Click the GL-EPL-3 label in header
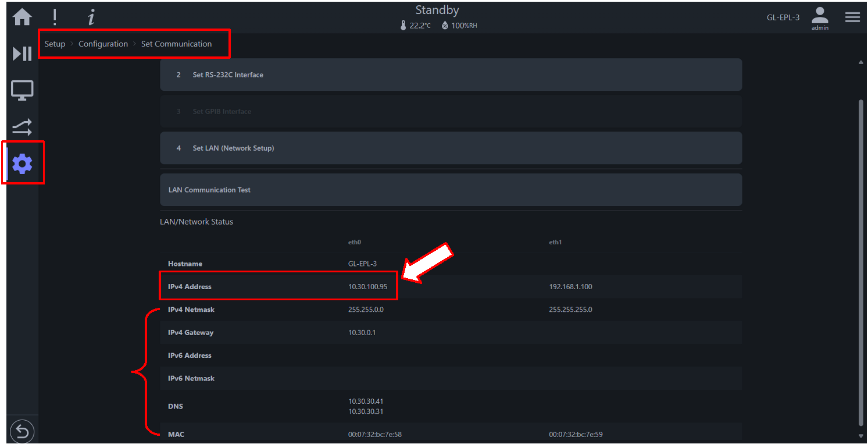 click(783, 17)
